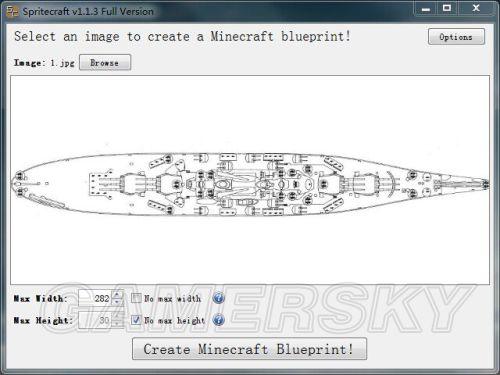Click the Spritecraft v1.1.3 title bar text
Screen dimensions: 500x375
88,12
